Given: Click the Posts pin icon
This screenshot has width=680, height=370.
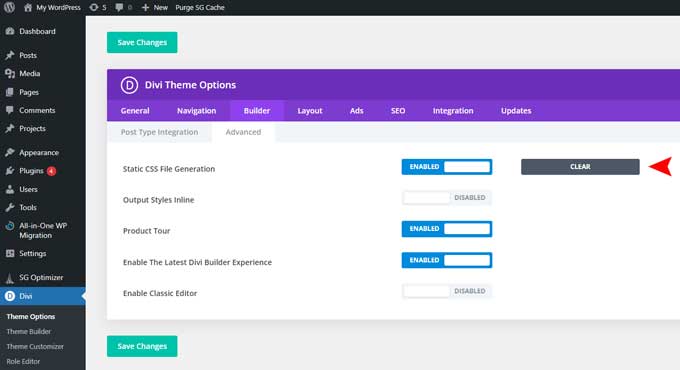Looking at the screenshot, I should click(10, 55).
